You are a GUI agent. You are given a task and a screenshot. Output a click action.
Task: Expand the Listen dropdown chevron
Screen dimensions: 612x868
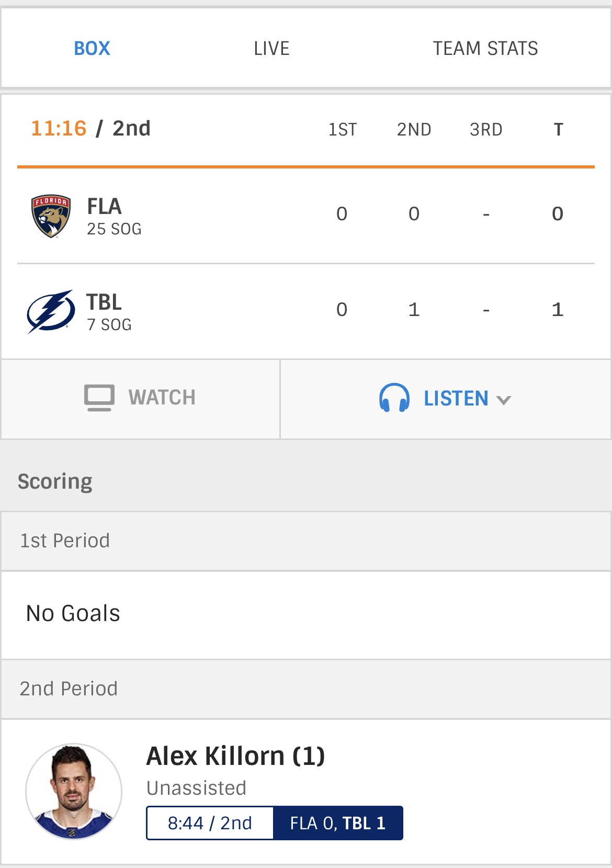(504, 400)
